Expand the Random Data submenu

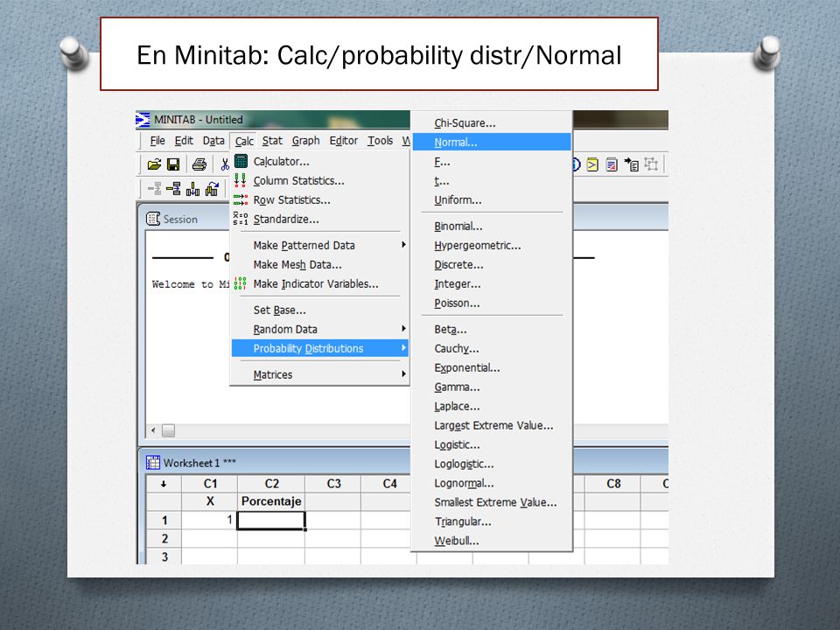pos(320,330)
